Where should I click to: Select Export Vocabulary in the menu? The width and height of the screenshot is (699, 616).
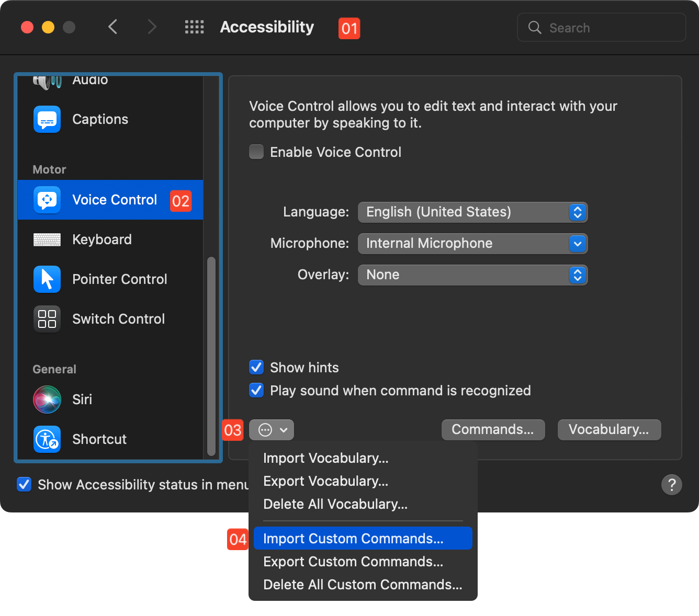click(x=325, y=481)
